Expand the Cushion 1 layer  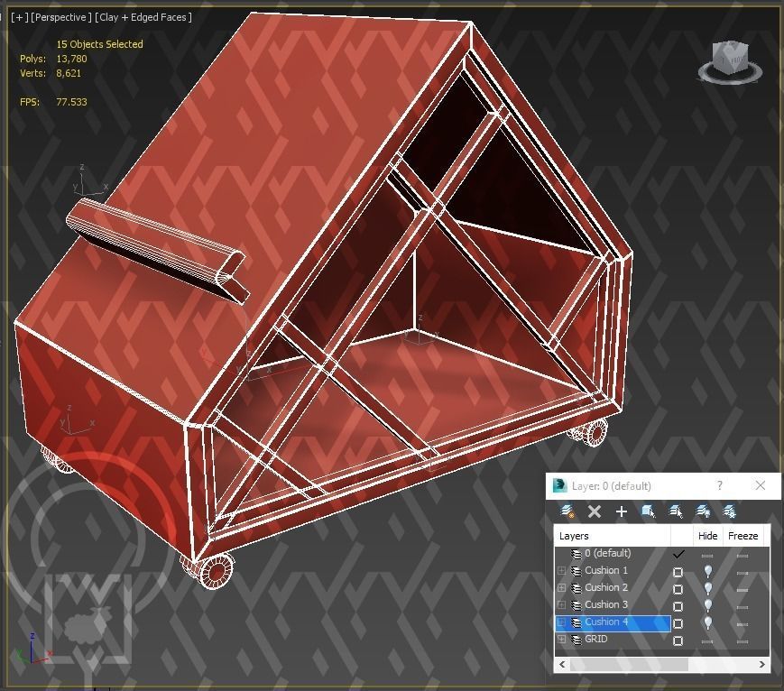point(561,570)
